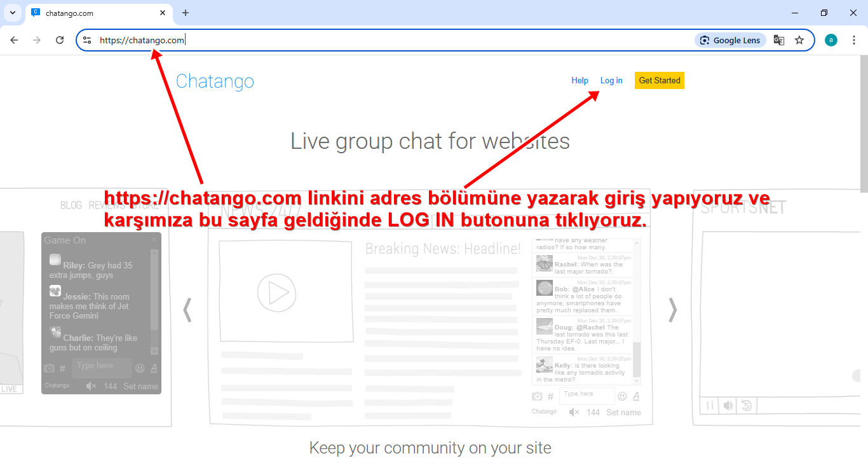Minimize the browser window
The height and width of the screenshot is (463, 868).
click(x=795, y=13)
